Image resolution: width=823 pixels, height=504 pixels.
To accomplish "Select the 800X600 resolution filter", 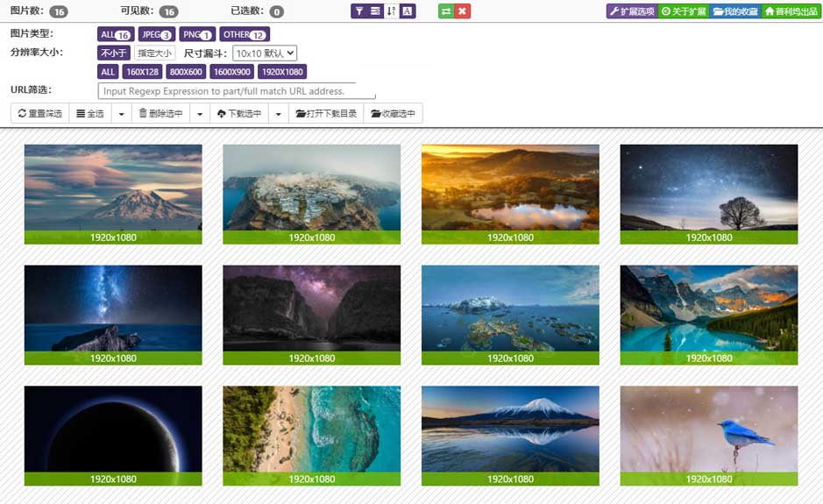I will [x=186, y=72].
